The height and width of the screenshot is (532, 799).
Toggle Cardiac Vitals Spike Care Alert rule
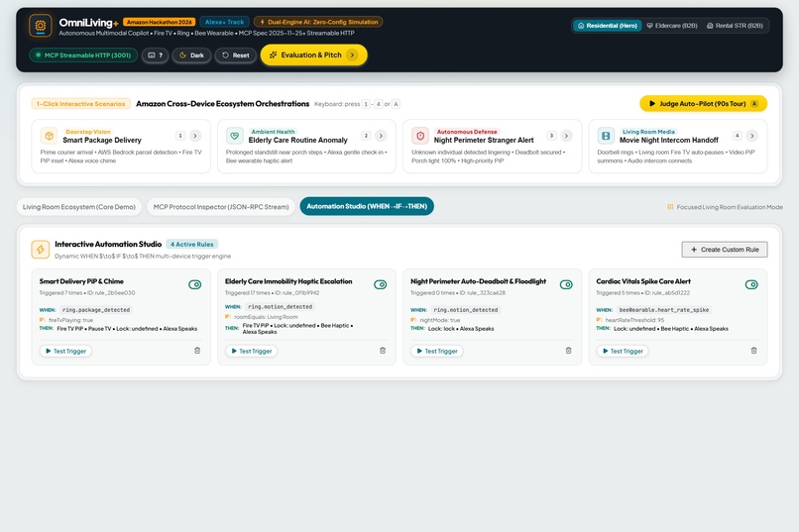tap(751, 284)
